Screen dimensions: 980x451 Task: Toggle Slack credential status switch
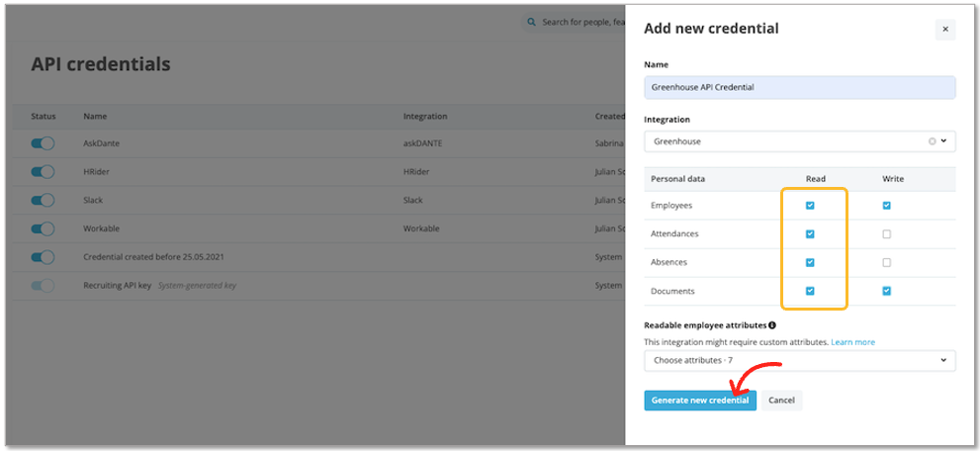click(x=43, y=200)
